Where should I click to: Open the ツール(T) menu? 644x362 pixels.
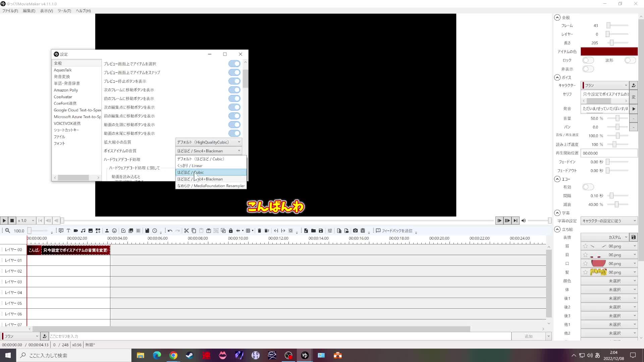[x=64, y=11]
